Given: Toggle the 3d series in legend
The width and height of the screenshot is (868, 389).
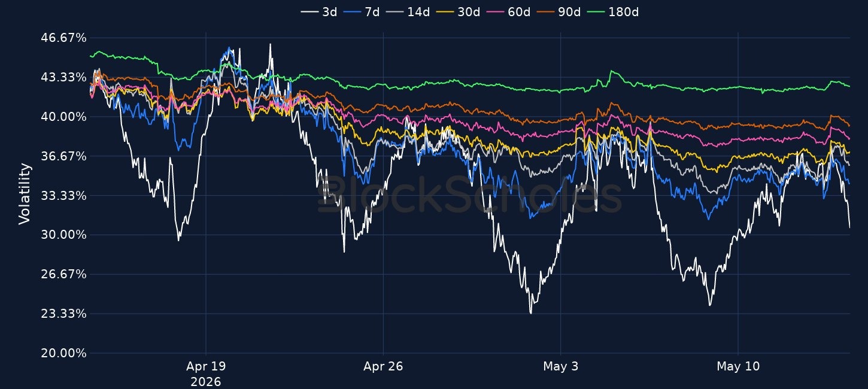Looking at the screenshot, I should (x=319, y=11).
